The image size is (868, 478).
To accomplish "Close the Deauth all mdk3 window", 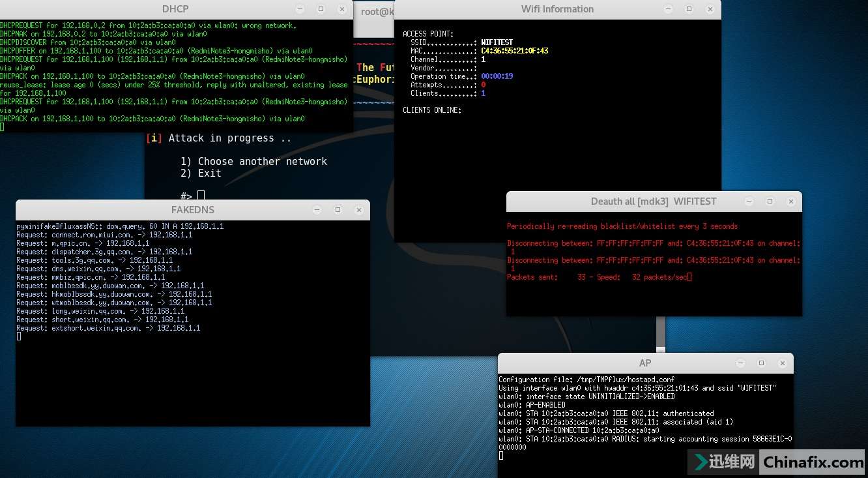I will [x=791, y=202].
